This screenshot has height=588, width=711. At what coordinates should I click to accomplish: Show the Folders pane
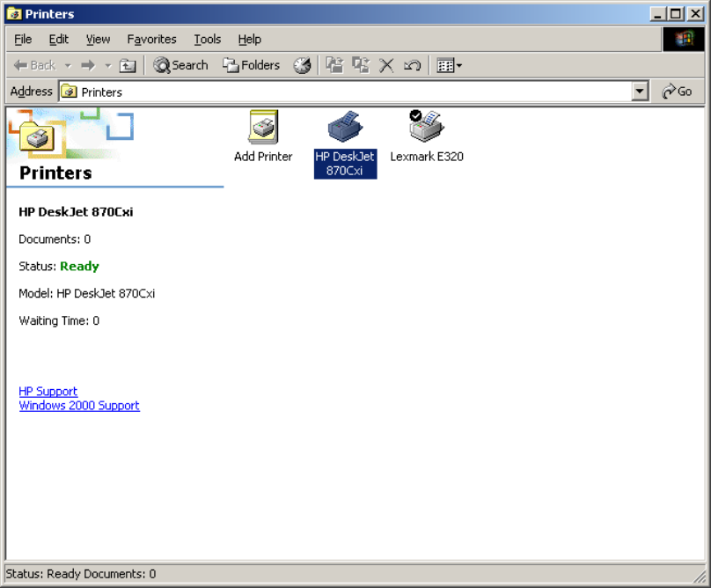pyautogui.click(x=251, y=65)
